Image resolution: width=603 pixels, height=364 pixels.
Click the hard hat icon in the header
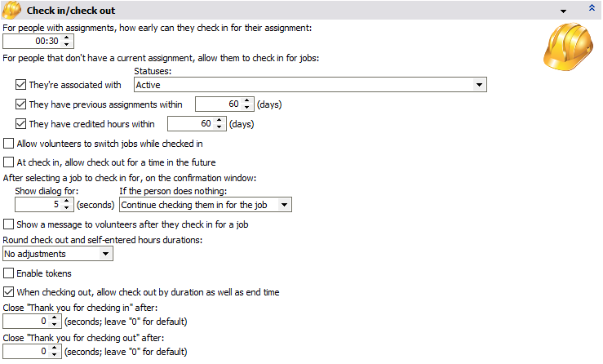tap(11, 10)
